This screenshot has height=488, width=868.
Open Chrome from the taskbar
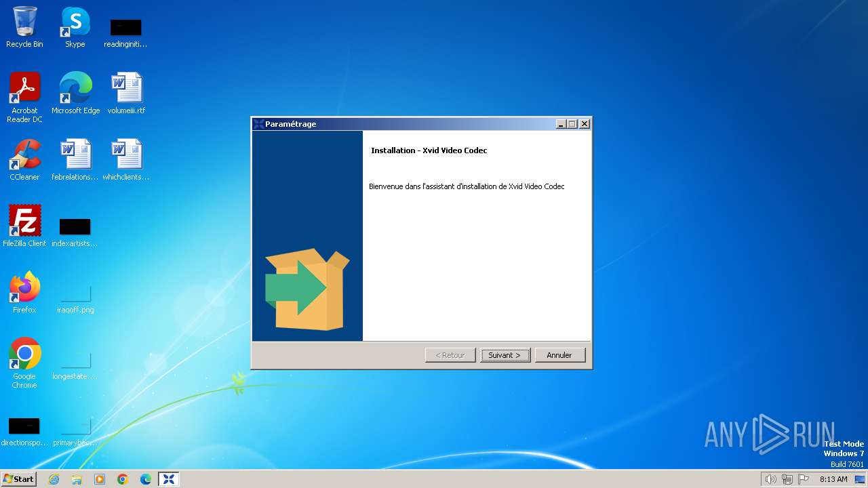coord(123,479)
